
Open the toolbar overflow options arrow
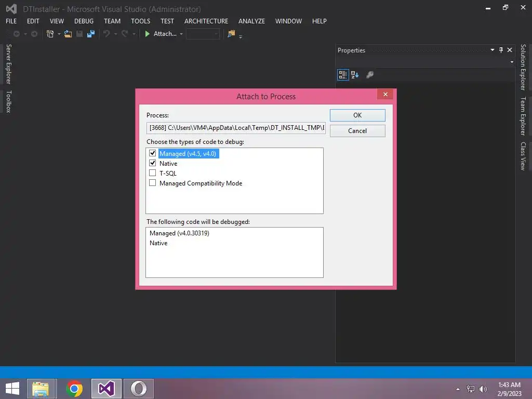(x=241, y=37)
